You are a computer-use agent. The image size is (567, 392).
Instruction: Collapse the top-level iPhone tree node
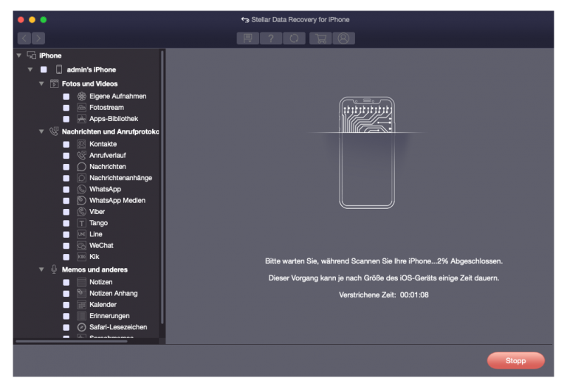pyautogui.click(x=18, y=55)
